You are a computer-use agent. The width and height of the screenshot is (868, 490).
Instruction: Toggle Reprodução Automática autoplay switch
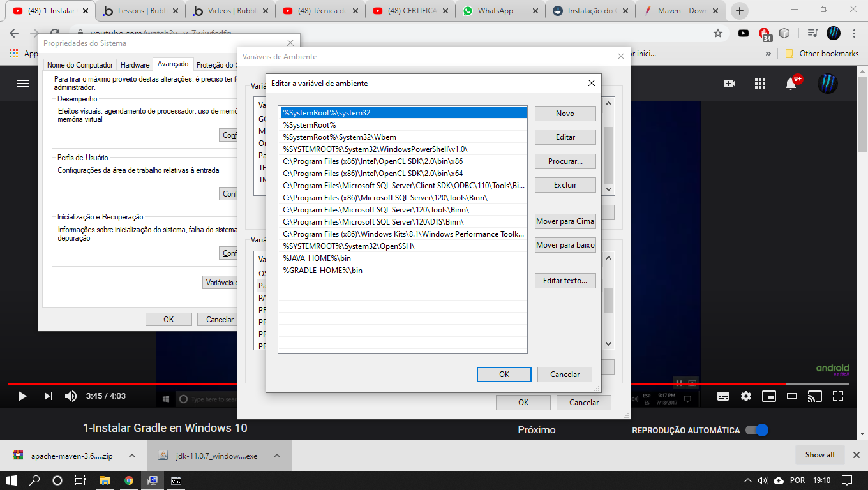coord(757,430)
